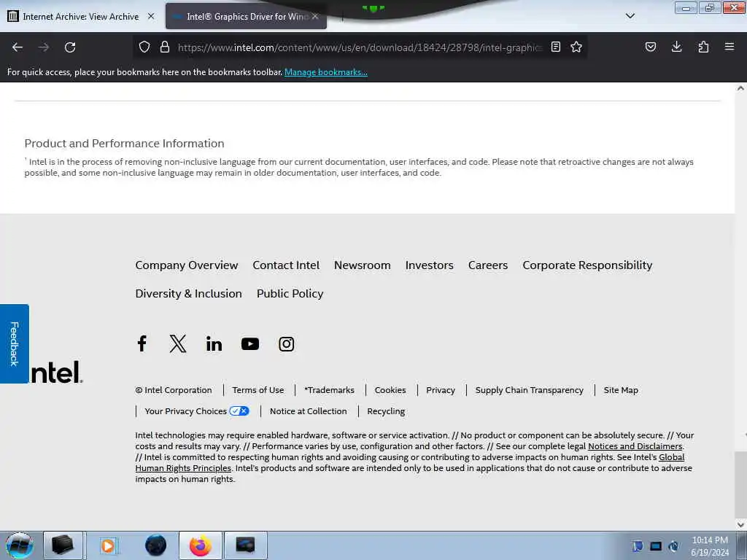The width and height of the screenshot is (747, 560).
Task: Click the Product and Performance Information heading
Action: [x=124, y=144]
